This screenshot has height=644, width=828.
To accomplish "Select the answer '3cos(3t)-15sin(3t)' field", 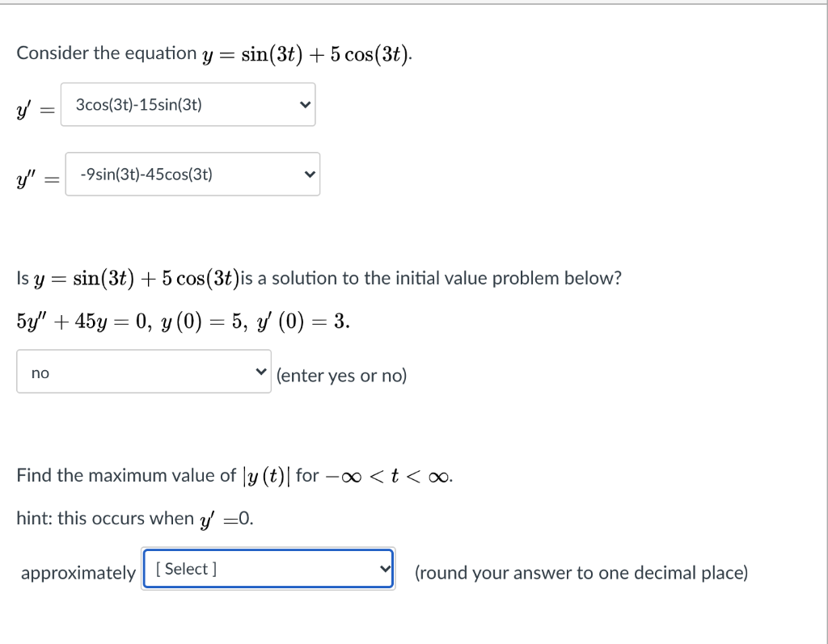I will (x=186, y=104).
